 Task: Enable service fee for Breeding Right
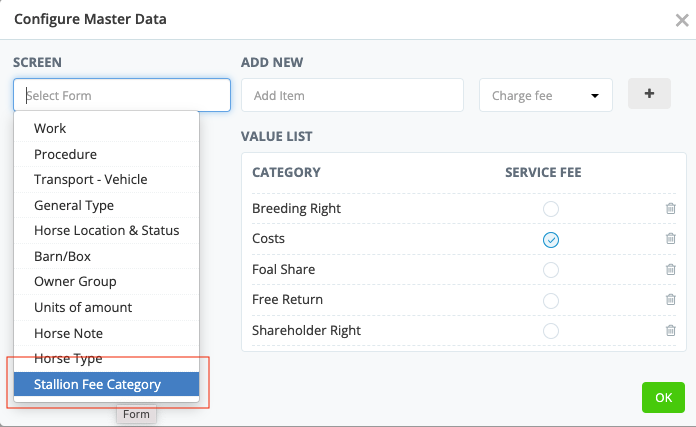pyautogui.click(x=550, y=209)
